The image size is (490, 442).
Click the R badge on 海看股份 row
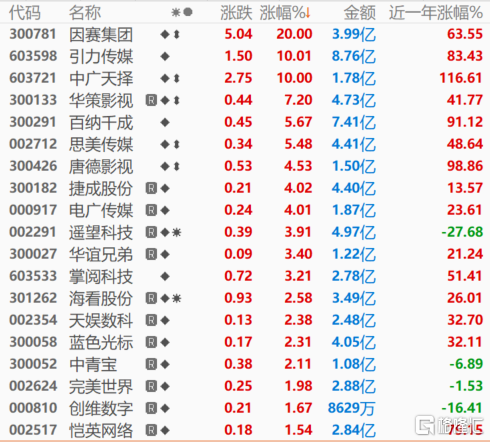[151, 298]
